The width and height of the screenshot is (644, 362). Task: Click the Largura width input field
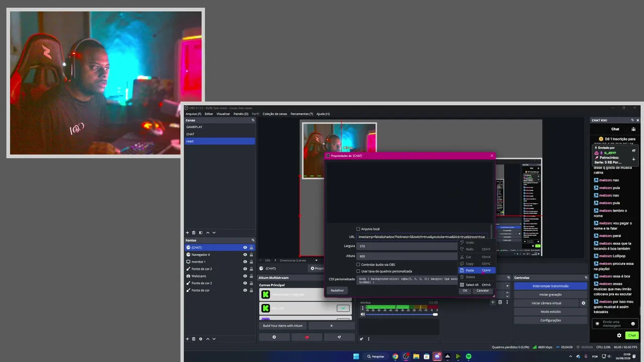[408, 246]
